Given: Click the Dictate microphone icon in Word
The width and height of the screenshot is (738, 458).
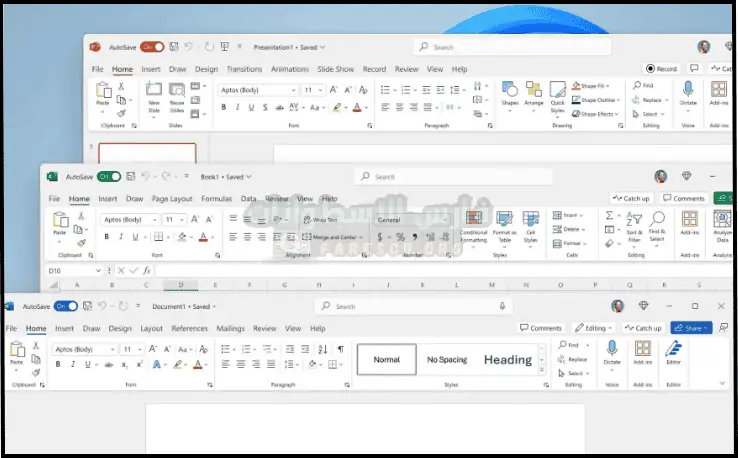Looking at the screenshot, I should point(611,350).
